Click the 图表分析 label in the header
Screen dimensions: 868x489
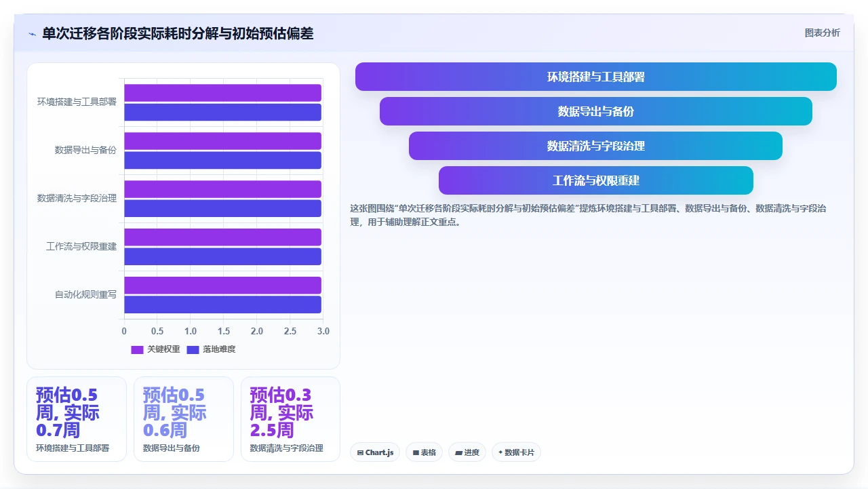coord(822,33)
